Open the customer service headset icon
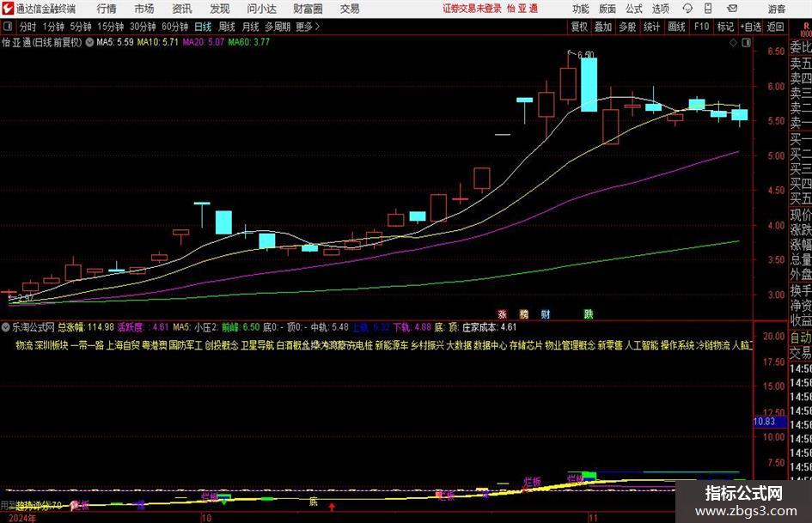 pyautogui.click(x=687, y=9)
